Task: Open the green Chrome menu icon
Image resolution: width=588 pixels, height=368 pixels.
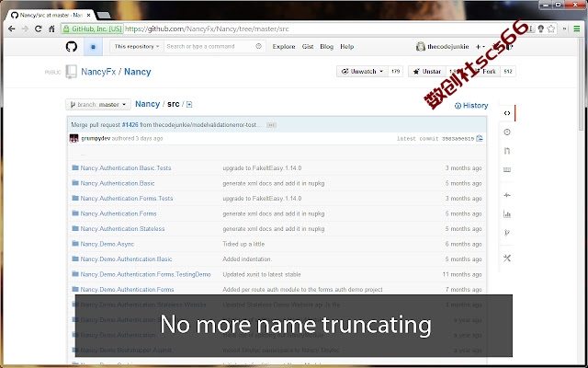Action: click(x=577, y=29)
